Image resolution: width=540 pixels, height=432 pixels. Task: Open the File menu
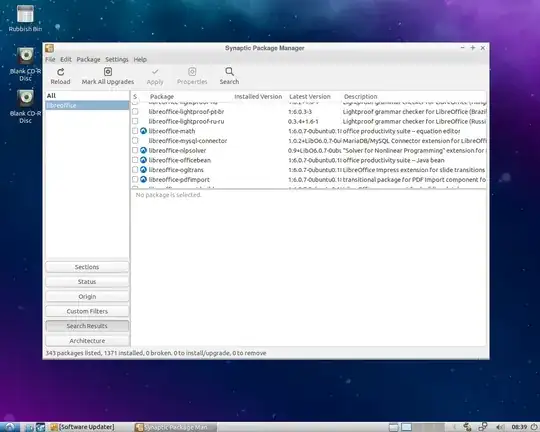coord(50,60)
